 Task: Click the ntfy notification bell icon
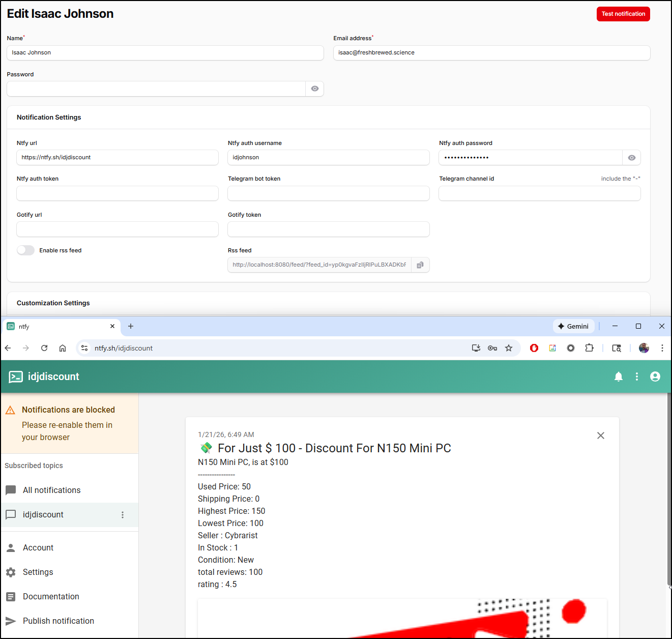[618, 376]
